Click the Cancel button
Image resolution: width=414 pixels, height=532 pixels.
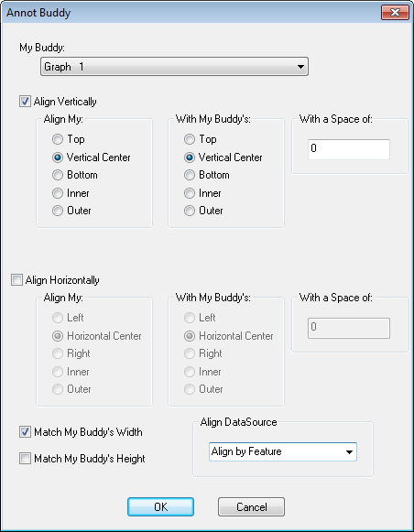click(251, 507)
